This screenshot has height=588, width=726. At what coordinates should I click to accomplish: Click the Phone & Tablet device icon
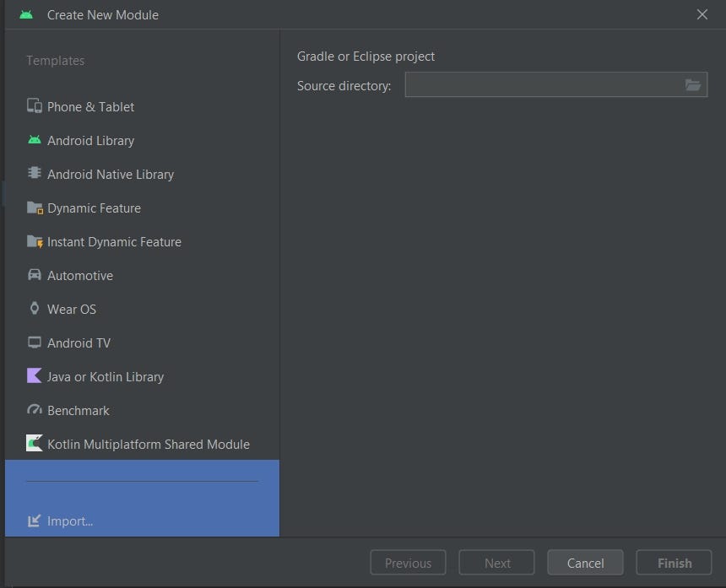(x=35, y=106)
